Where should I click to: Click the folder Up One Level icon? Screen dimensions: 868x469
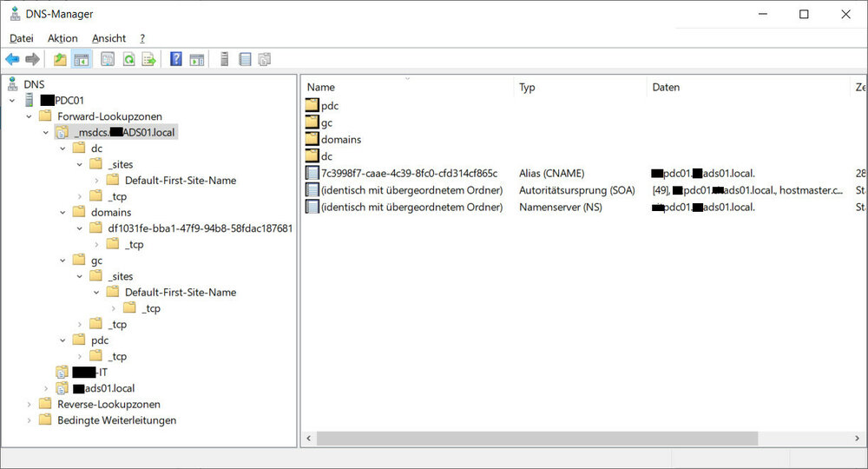click(x=60, y=59)
